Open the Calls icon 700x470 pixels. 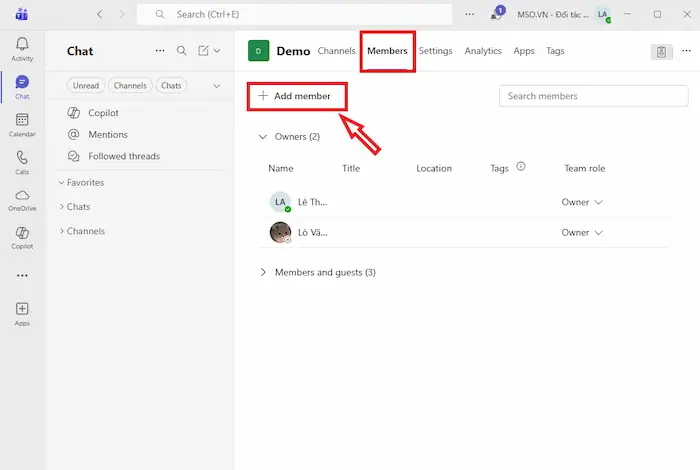[22, 162]
